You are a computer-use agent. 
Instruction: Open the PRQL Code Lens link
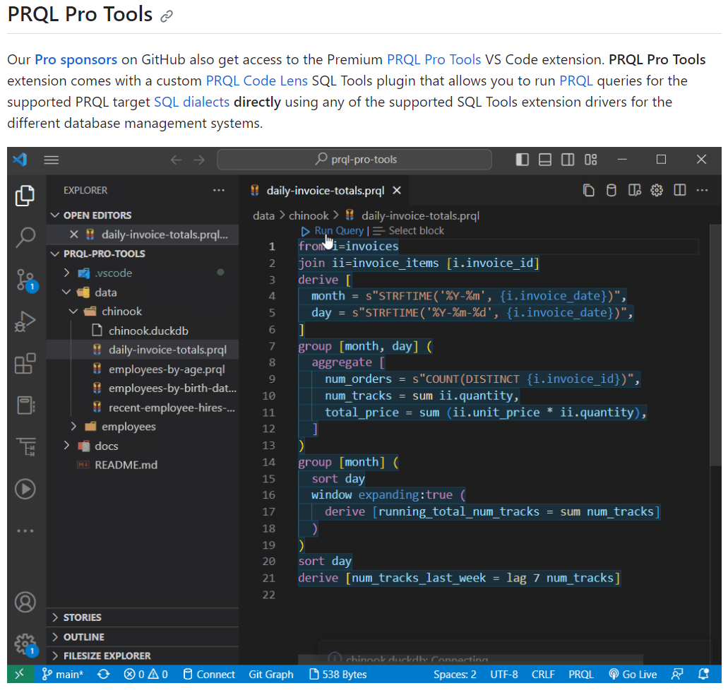click(x=256, y=81)
